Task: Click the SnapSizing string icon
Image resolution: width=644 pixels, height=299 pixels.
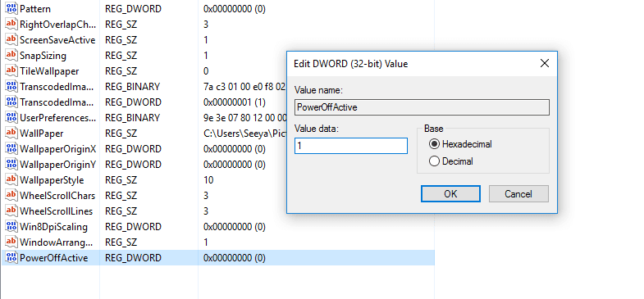Action: coord(11,56)
